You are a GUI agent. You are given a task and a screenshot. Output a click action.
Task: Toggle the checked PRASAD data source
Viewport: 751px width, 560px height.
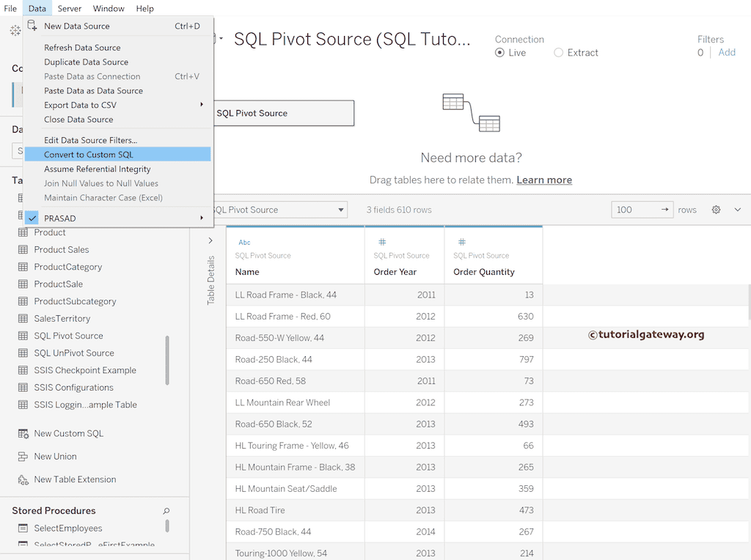pyautogui.click(x=32, y=218)
